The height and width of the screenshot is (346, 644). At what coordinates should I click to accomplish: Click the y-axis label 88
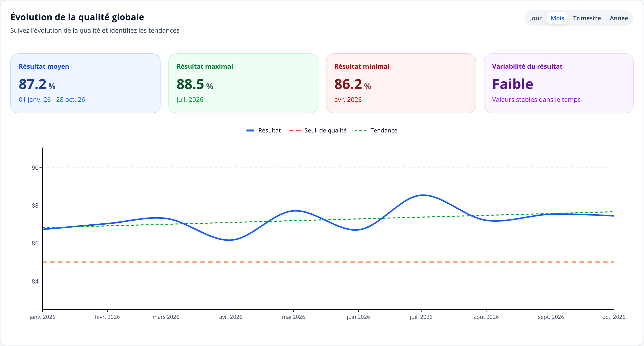pos(35,205)
